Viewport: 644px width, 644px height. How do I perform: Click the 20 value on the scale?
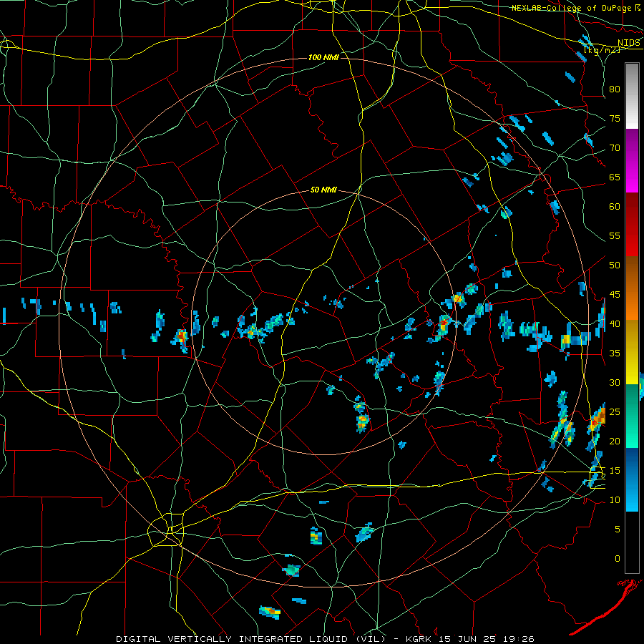point(615,441)
